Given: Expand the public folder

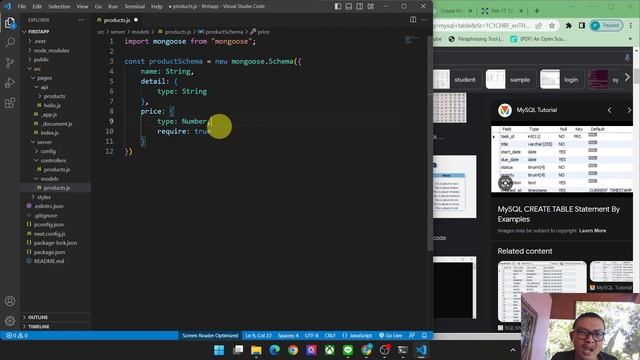Looking at the screenshot, I should coord(56,60).
